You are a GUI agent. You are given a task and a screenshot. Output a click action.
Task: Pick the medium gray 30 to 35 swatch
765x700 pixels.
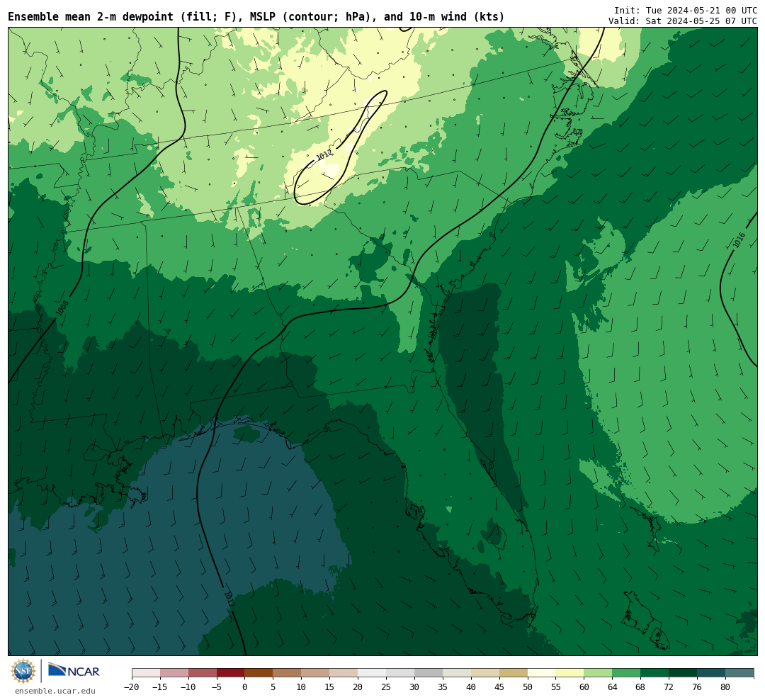click(429, 673)
